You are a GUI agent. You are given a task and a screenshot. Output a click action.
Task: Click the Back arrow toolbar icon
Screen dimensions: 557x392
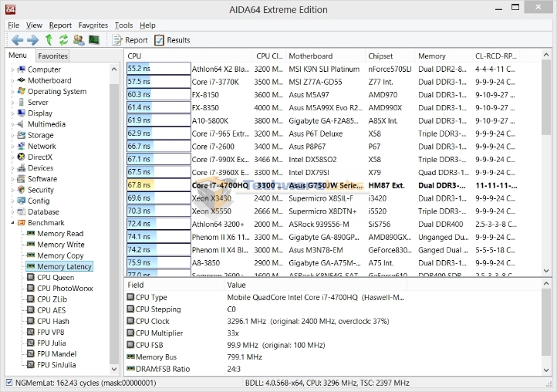pos(17,40)
